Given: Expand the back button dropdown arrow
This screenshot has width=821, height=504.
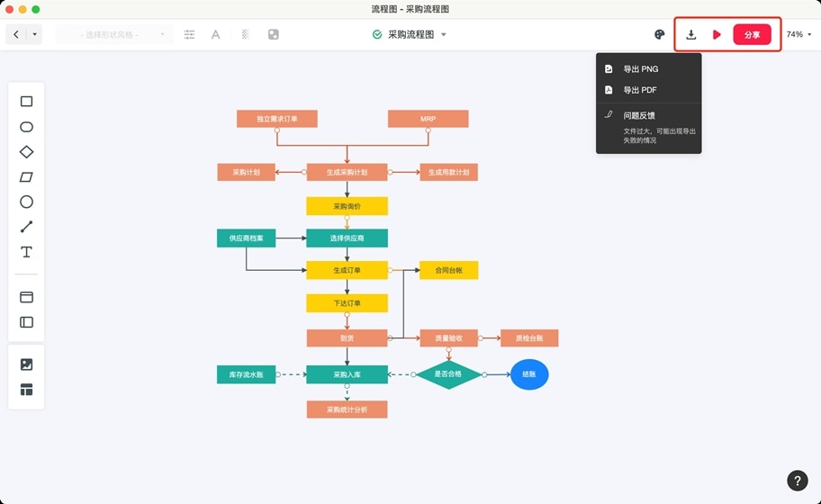Looking at the screenshot, I should coord(34,34).
